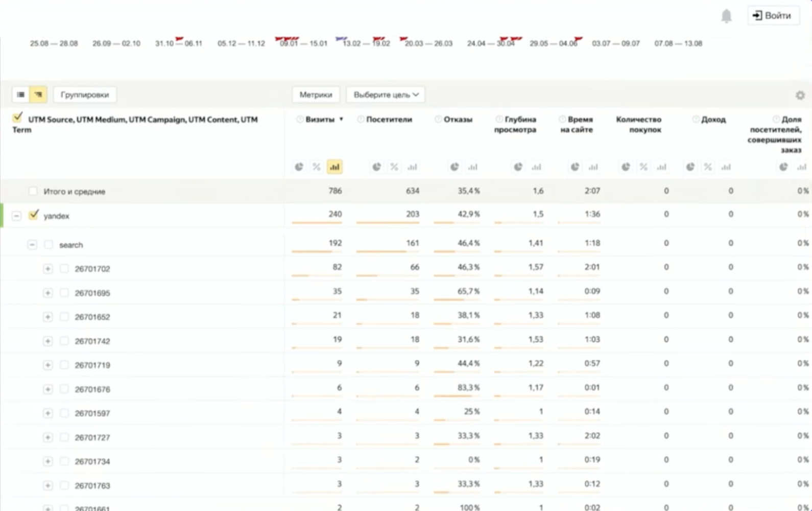Check the Итого и средние checkbox
The height and width of the screenshot is (511, 812).
(33, 191)
